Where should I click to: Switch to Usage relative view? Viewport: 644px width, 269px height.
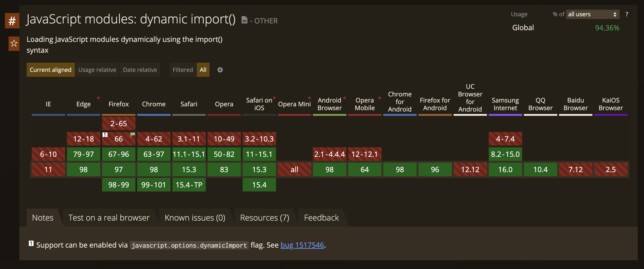pyautogui.click(x=97, y=70)
